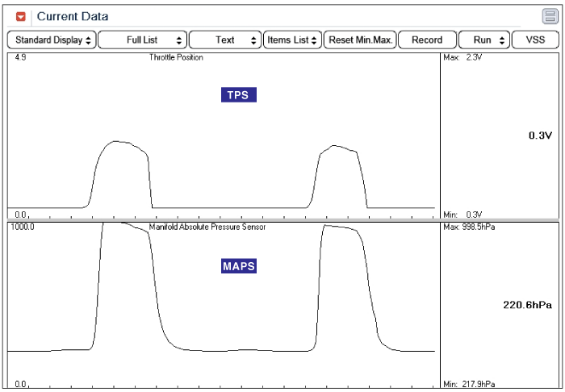
Task: Click the Min: 217.9hPa reading
Action: click(x=469, y=385)
